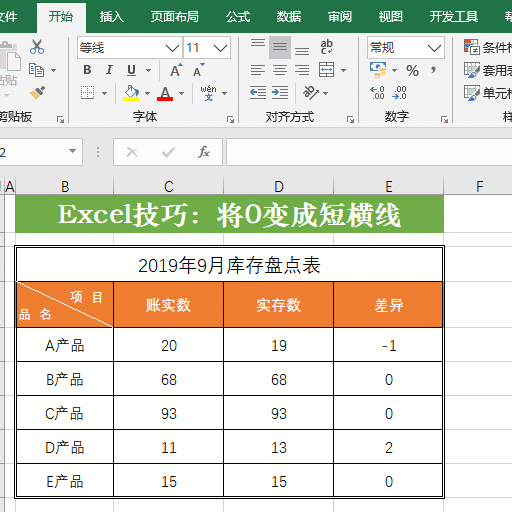This screenshot has width=512, height=512.
Task: Apply comma style
Action: [x=433, y=70]
